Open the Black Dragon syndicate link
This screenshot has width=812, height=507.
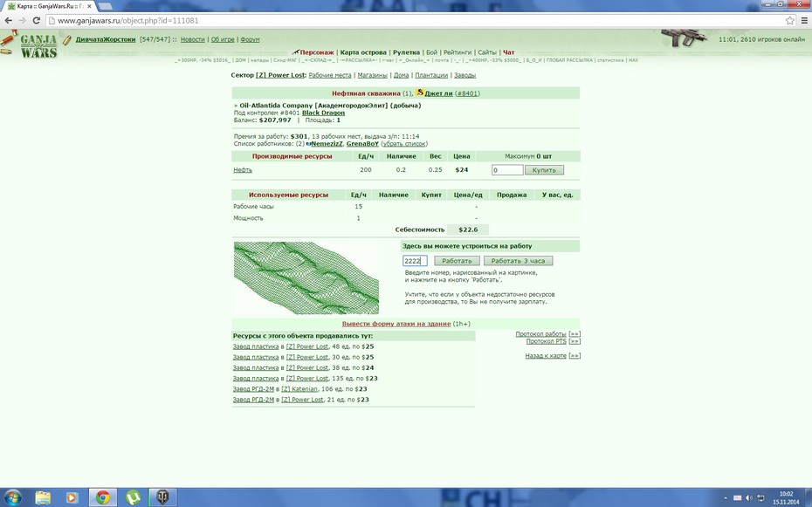tap(323, 113)
